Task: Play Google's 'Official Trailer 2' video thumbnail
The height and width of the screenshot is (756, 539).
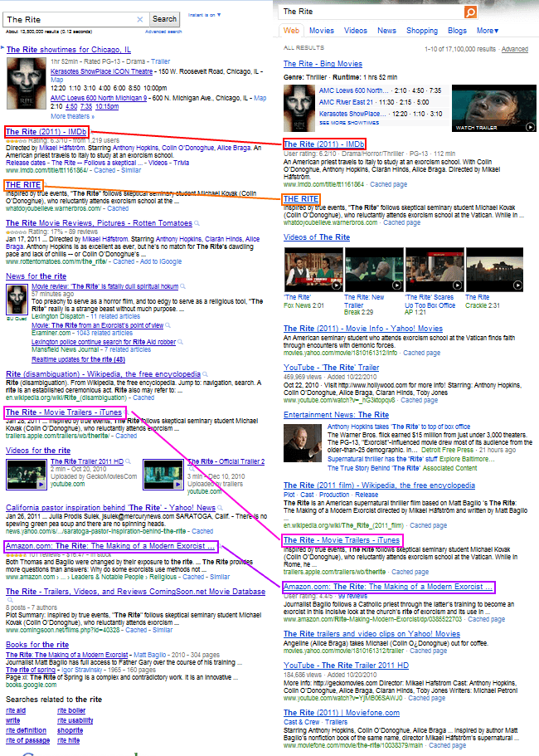Action: coord(163,475)
